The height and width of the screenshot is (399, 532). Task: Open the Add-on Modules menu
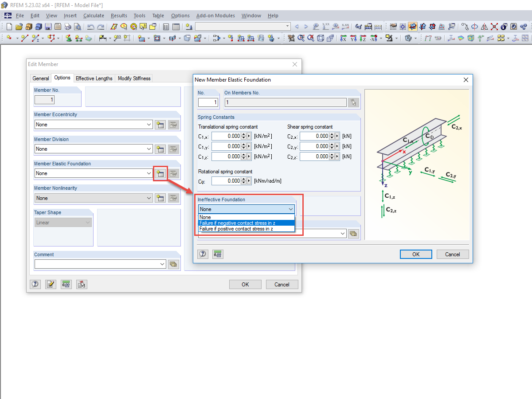[215, 16]
